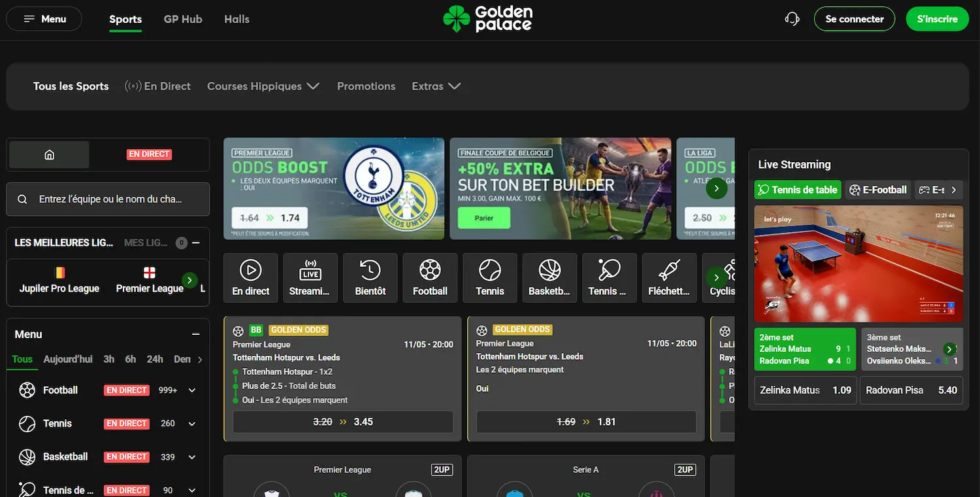This screenshot has height=497, width=980.
Task: Select the 24h time filter
Action: (155, 360)
